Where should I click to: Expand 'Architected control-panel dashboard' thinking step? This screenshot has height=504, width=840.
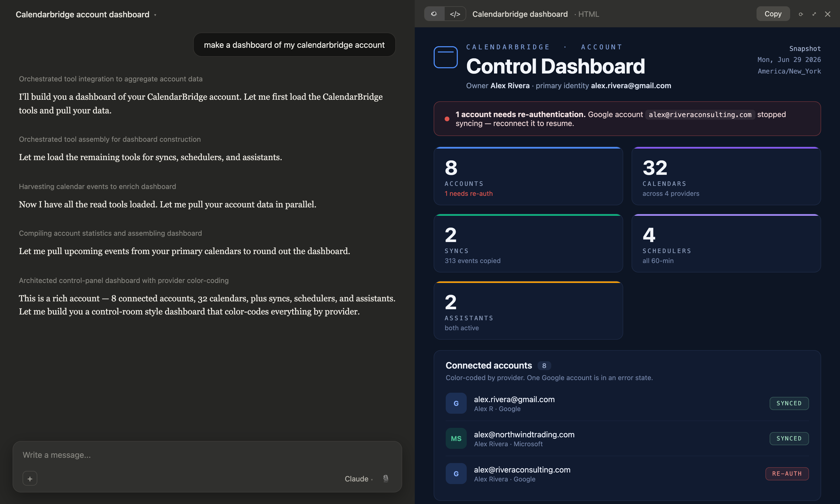coord(124,281)
